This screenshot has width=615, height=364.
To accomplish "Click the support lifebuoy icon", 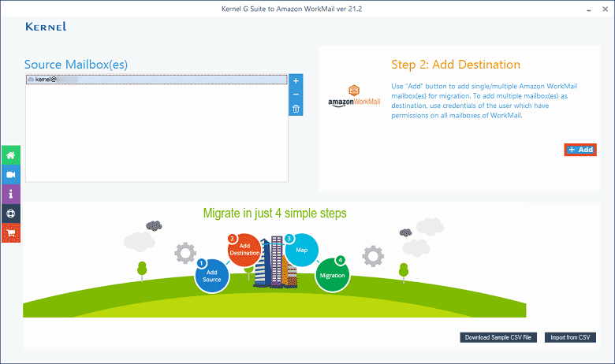I will [x=11, y=214].
